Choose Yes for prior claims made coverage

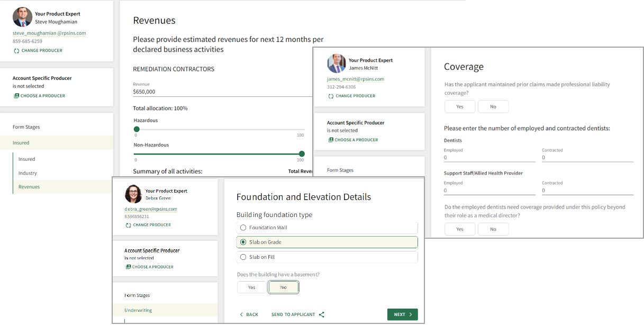point(460,107)
